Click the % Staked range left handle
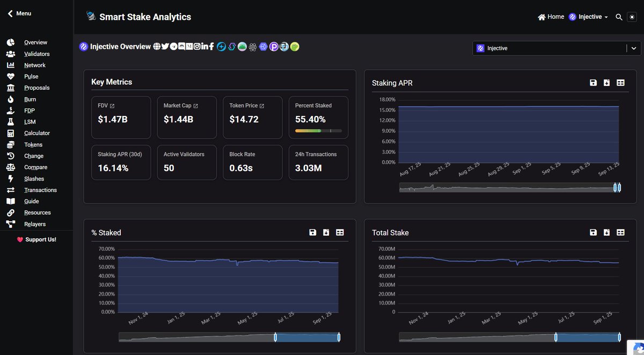 pos(275,337)
